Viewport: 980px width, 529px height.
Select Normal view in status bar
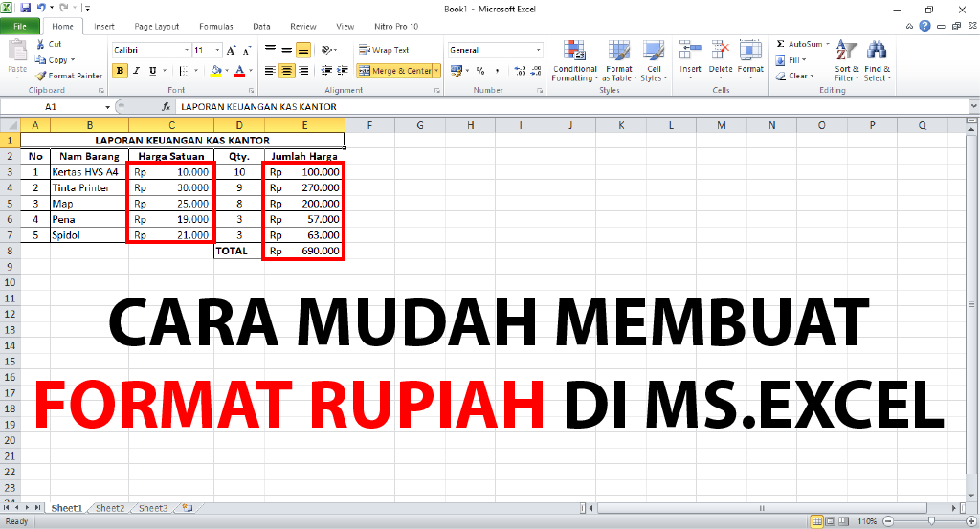(816, 521)
